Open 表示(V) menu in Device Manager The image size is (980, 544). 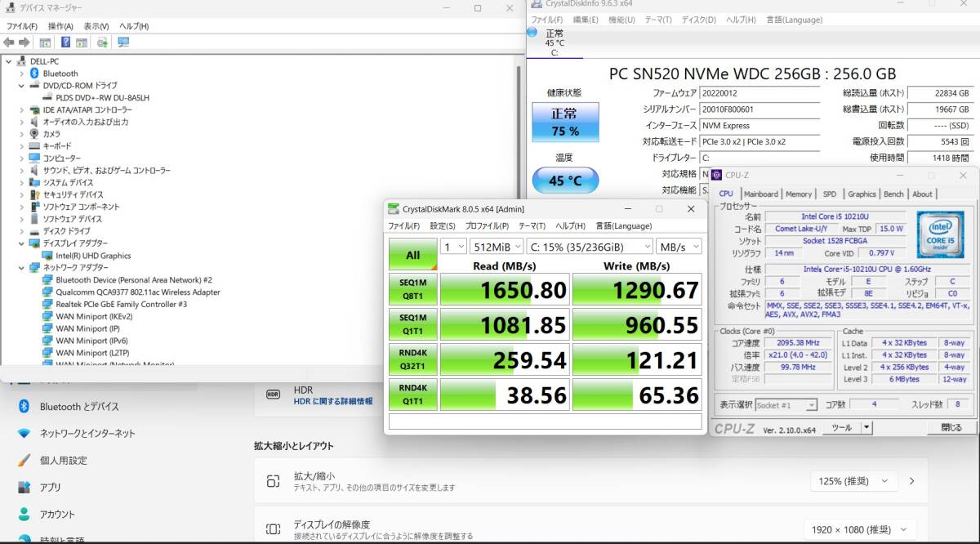(x=96, y=26)
